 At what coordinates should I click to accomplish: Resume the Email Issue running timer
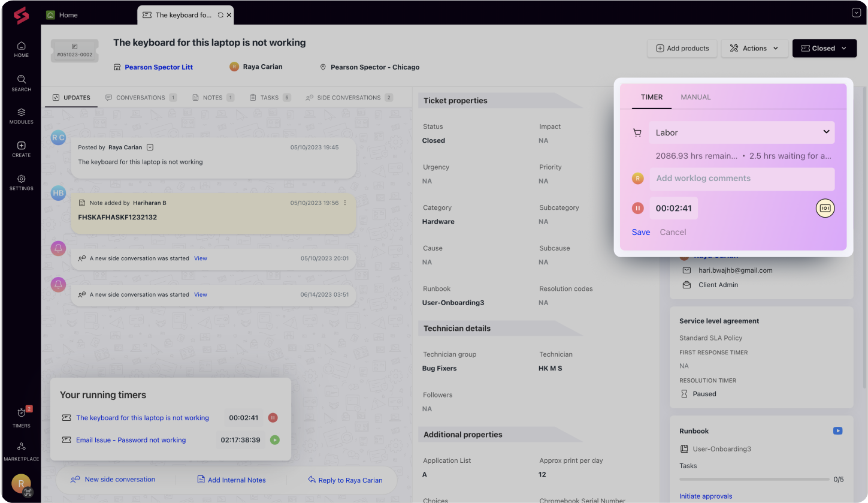274,440
